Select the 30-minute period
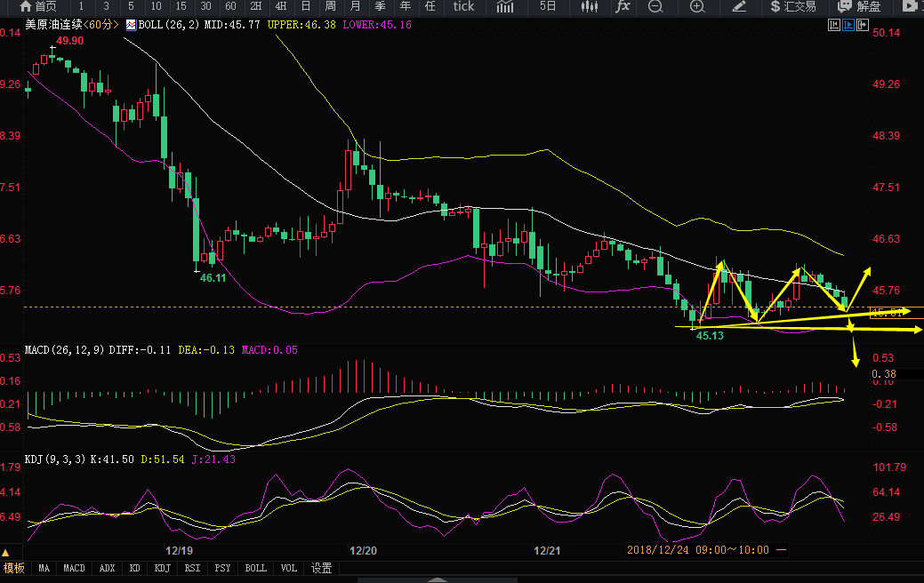The image size is (924, 583). (x=205, y=6)
